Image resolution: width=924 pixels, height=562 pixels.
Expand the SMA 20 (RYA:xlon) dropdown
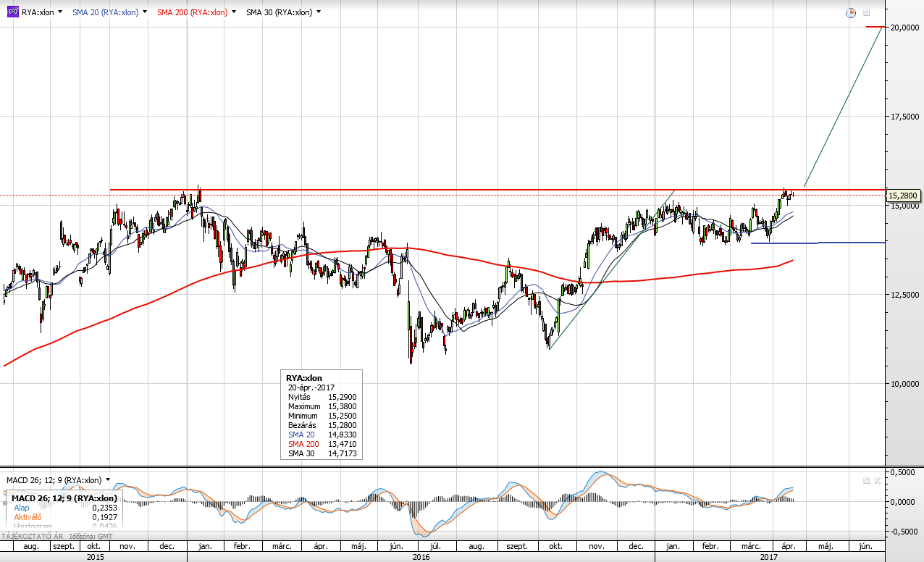[145, 12]
